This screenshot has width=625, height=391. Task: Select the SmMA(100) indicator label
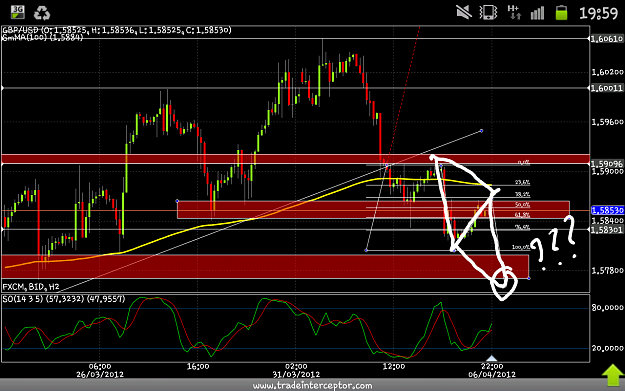click(x=43, y=37)
